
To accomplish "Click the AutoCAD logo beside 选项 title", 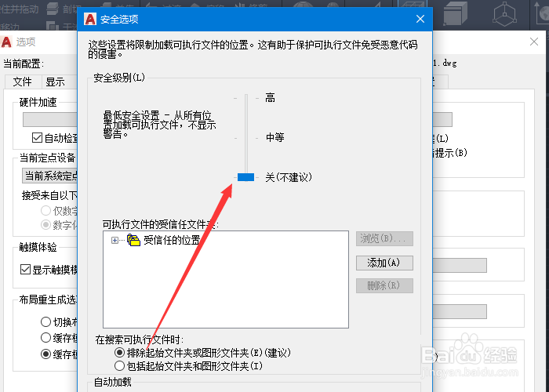I will [6, 42].
